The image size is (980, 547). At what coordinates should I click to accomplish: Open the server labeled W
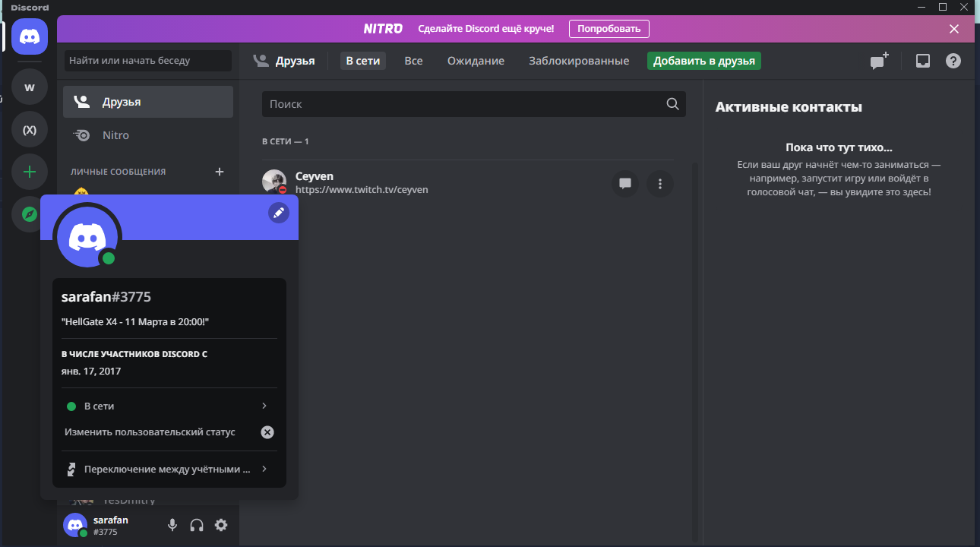coord(30,87)
